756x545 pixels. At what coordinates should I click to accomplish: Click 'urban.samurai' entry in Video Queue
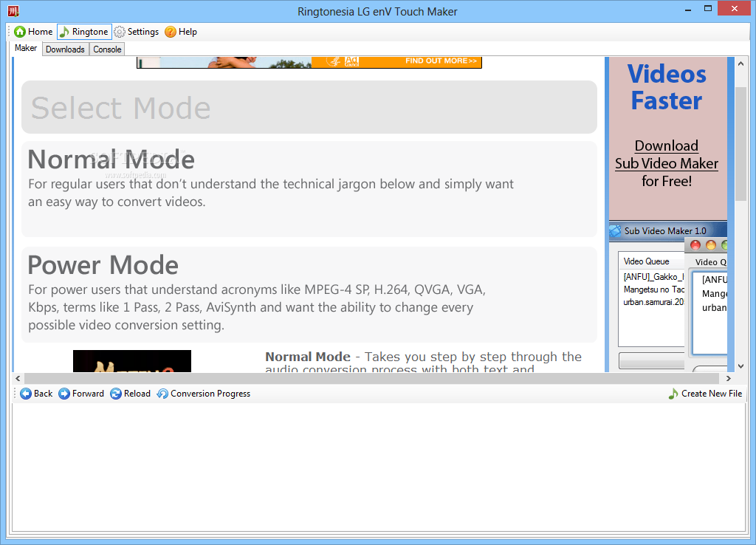tap(654, 302)
